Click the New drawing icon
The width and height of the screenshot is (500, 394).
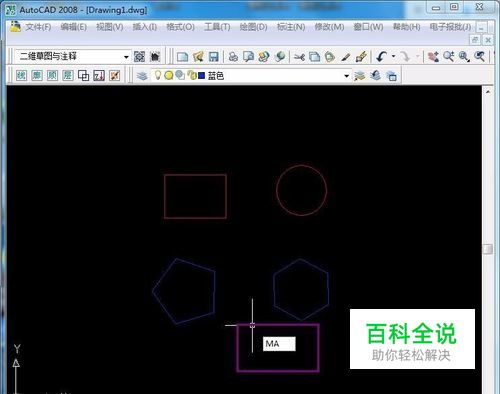pos(182,57)
